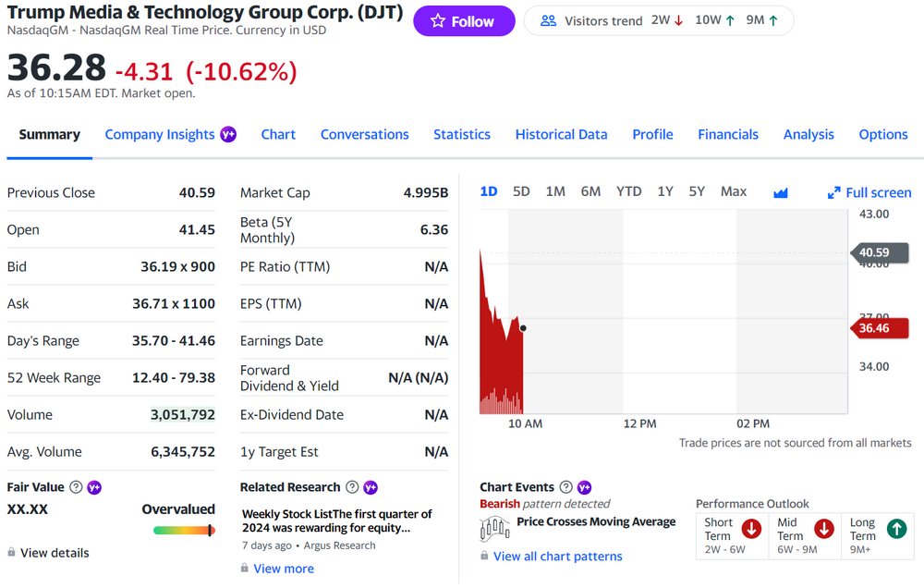Viewport: 924px width, 588px height.
Task: Click the chart type area icon
Action: (781, 192)
